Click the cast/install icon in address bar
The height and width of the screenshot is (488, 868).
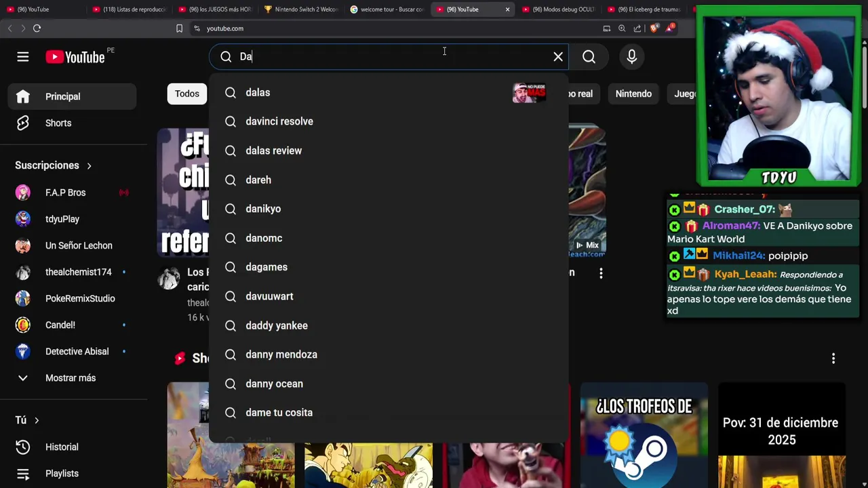coord(606,28)
